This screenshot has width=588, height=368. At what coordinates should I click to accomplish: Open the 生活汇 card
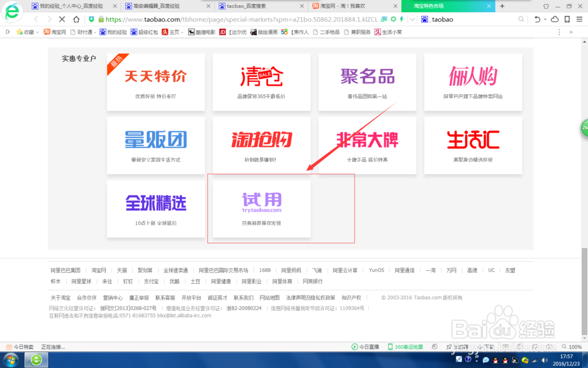[473, 145]
